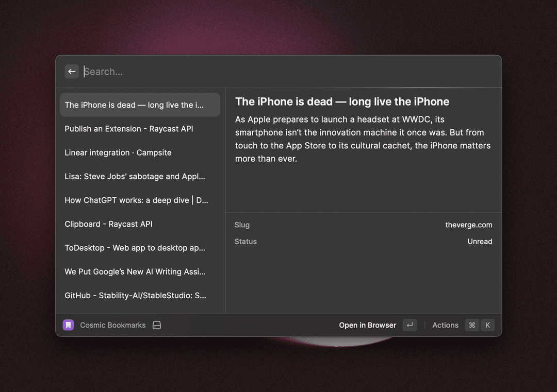
Task: Click the "Status" metadata label
Action: [245, 242]
